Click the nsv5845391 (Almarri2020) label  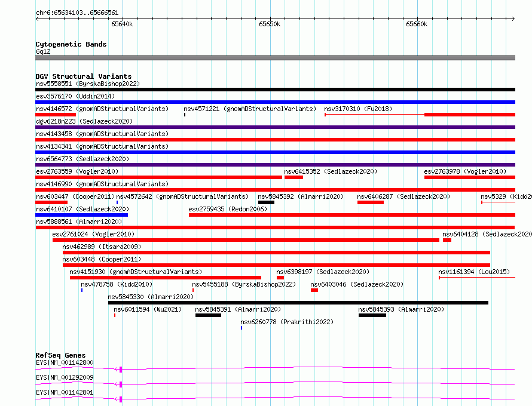pyautogui.click(x=238, y=309)
